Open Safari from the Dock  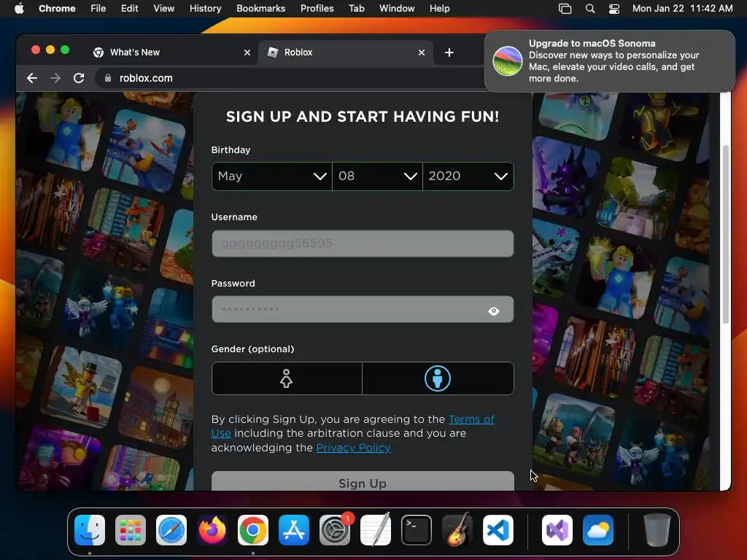pos(171,530)
